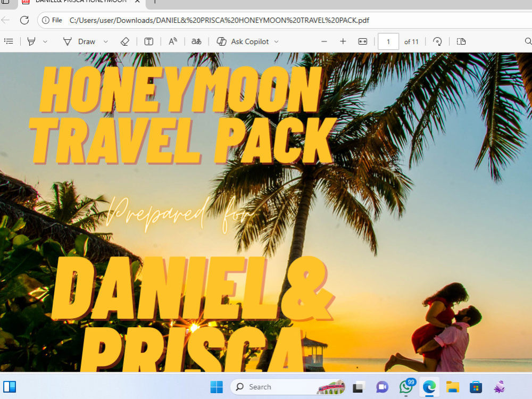Start Read aloud
The image size is (532, 399).
(x=173, y=41)
